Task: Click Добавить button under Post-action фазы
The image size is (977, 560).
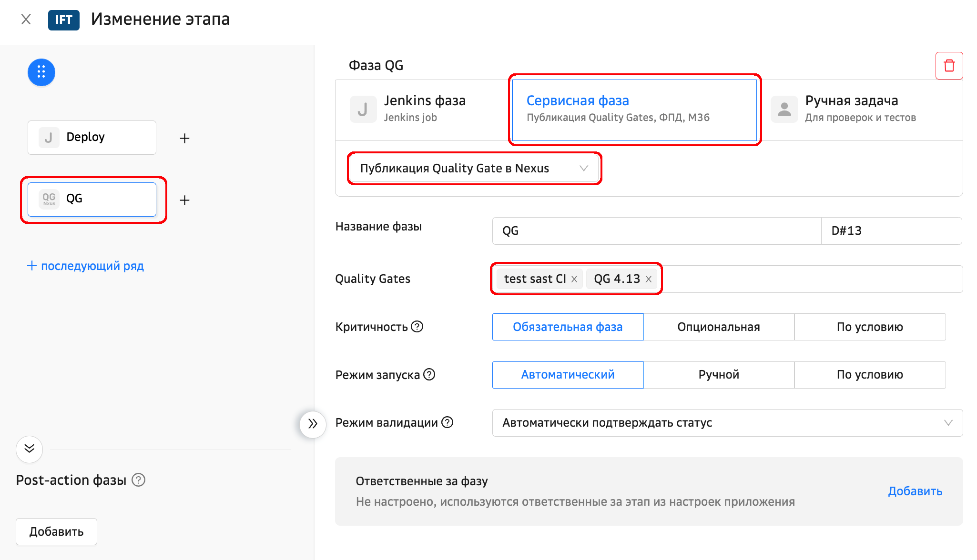Action: pos(56,531)
